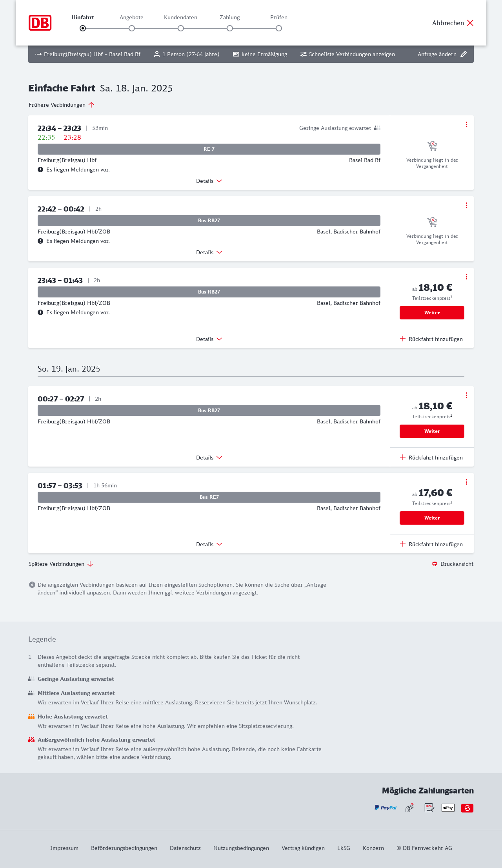Click the DB logo
Viewport: 502px width, 868px height.
[x=40, y=23]
